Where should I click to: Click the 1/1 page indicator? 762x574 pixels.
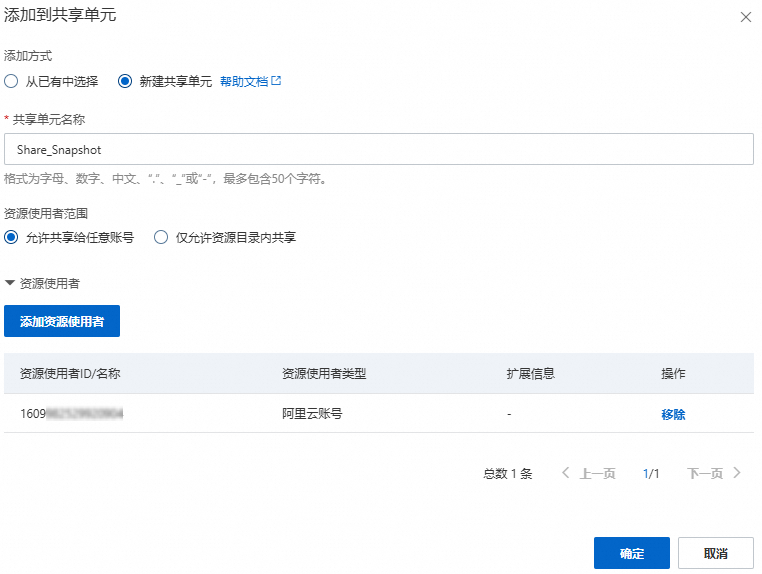[x=651, y=473]
